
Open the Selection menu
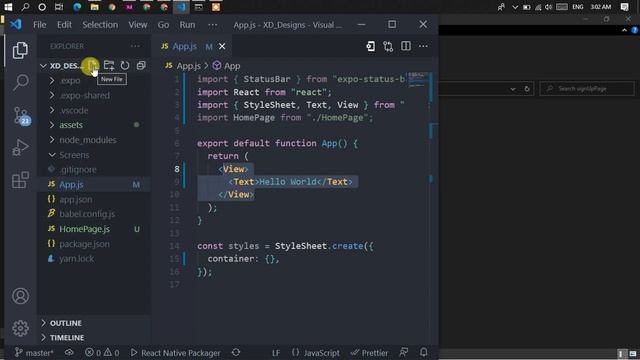[x=100, y=25]
